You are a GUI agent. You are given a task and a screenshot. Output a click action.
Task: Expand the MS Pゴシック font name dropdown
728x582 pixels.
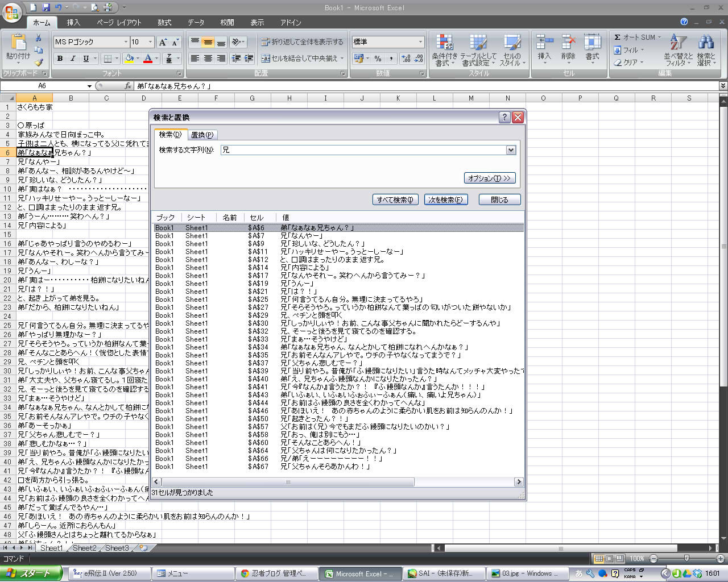click(x=126, y=42)
